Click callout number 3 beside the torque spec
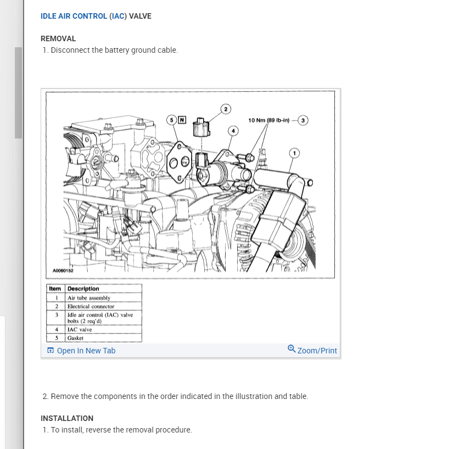This screenshot has height=449, width=476. pos(303,120)
